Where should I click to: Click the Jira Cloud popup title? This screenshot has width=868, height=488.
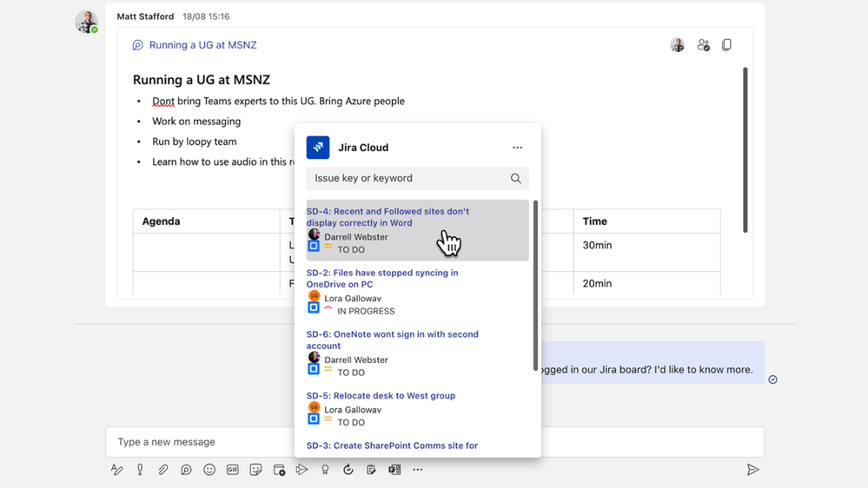(x=363, y=148)
